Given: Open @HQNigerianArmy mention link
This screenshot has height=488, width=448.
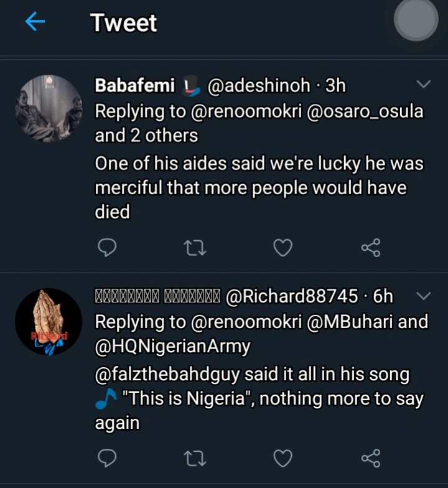Looking at the screenshot, I should (x=172, y=347).
